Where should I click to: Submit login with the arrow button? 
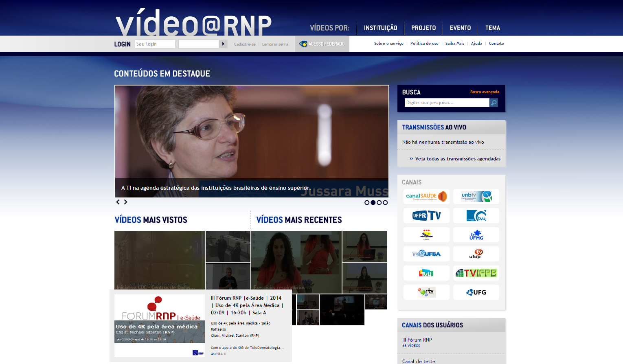pyautogui.click(x=223, y=44)
